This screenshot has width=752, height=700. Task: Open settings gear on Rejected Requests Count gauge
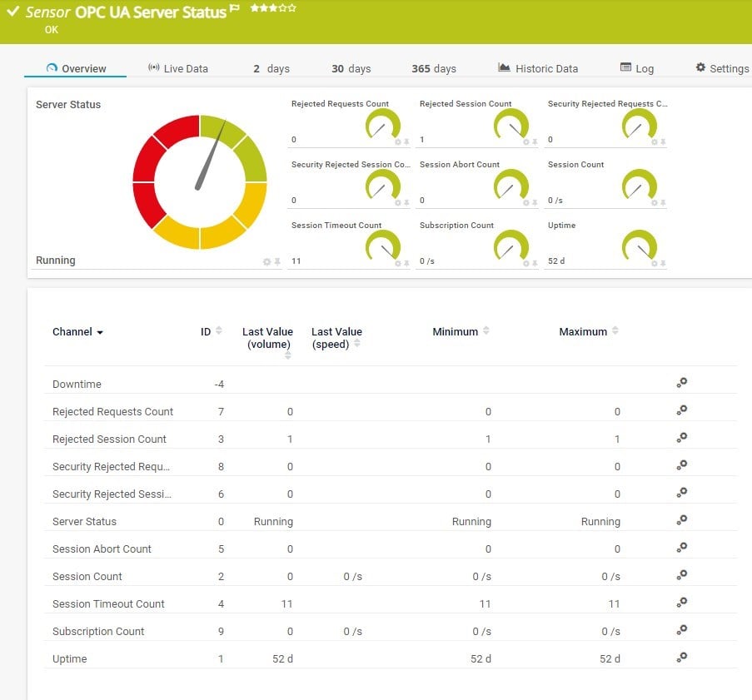coord(398,142)
